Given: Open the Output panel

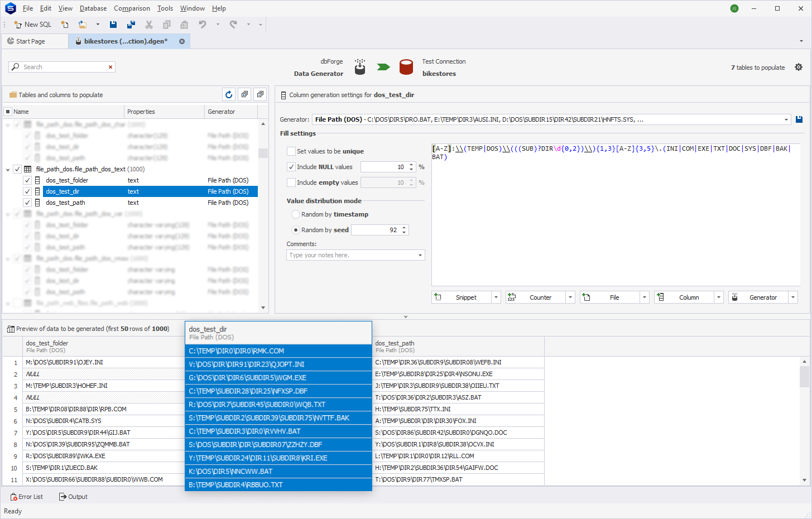Looking at the screenshot, I should pyautogui.click(x=73, y=497).
